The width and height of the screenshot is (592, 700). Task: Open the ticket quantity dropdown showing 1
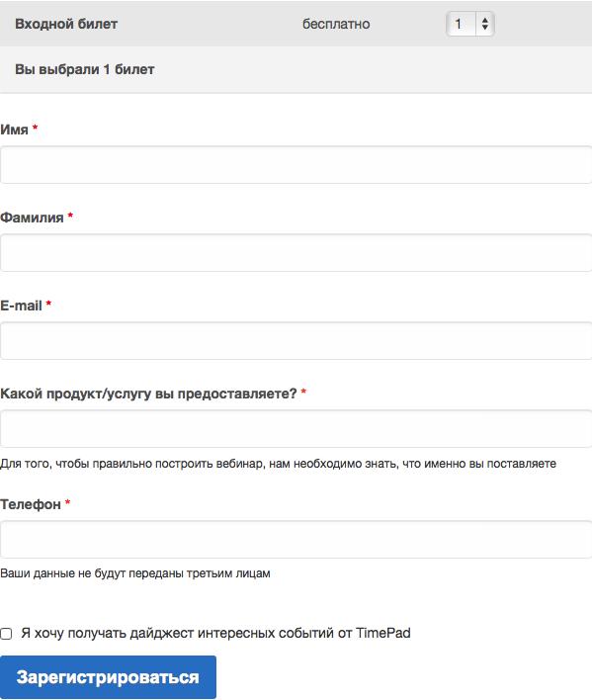point(469,24)
